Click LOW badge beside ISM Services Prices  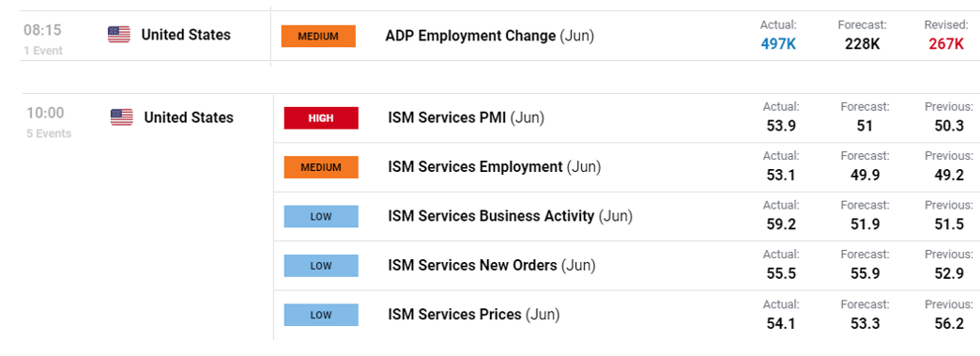[321, 315]
